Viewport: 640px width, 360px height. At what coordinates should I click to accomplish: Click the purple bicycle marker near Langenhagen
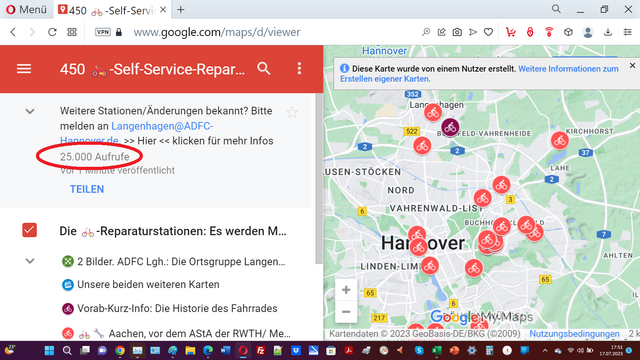tap(450, 127)
